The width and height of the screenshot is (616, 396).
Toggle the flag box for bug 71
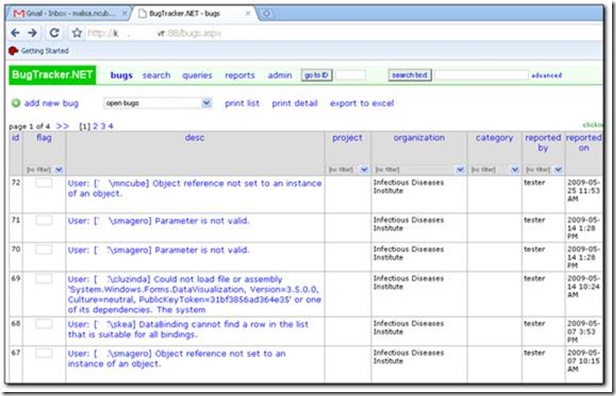(44, 220)
